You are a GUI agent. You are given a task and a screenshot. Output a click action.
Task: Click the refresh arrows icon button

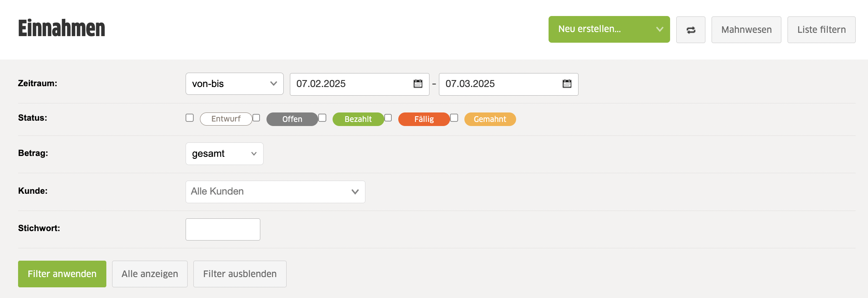pyautogui.click(x=691, y=30)
